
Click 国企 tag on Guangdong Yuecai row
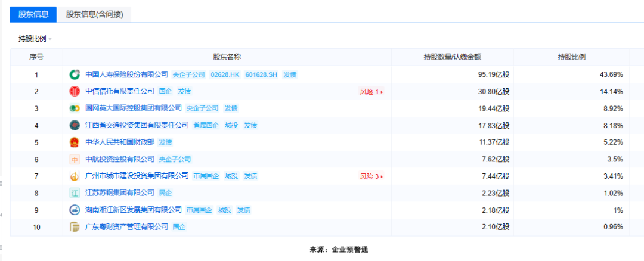click(x=179, y=227)
